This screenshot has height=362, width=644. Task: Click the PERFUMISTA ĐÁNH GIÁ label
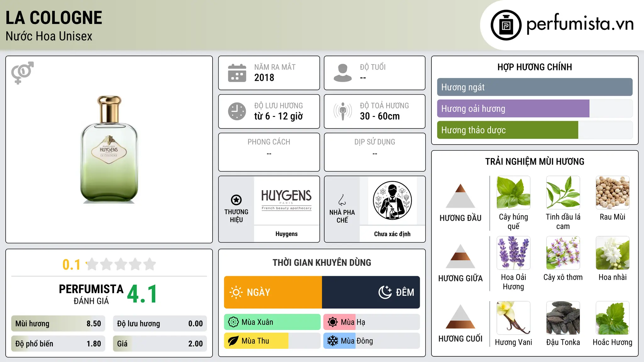[x=91, y=294]
